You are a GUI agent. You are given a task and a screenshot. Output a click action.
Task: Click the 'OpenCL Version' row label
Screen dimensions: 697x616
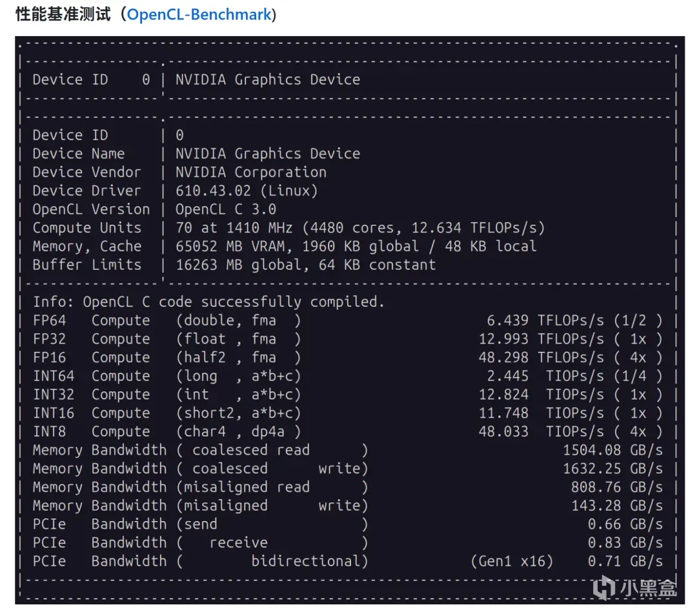point(91,209)
